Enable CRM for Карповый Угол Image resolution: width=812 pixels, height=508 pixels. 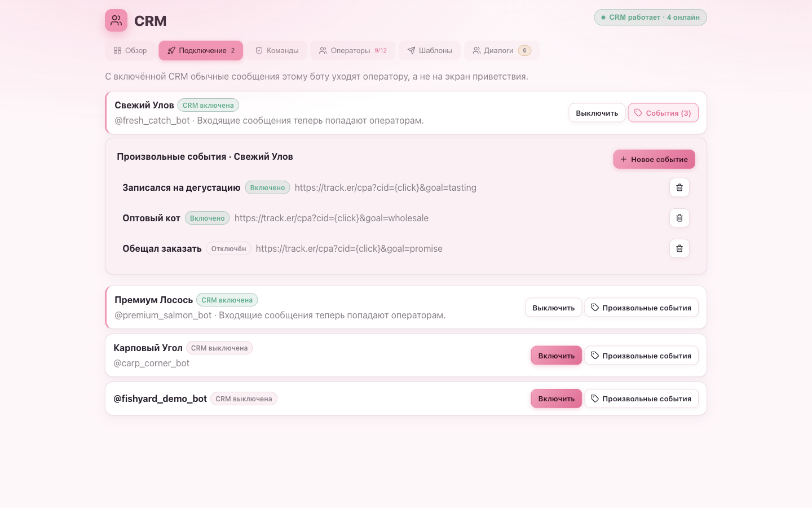557,356
